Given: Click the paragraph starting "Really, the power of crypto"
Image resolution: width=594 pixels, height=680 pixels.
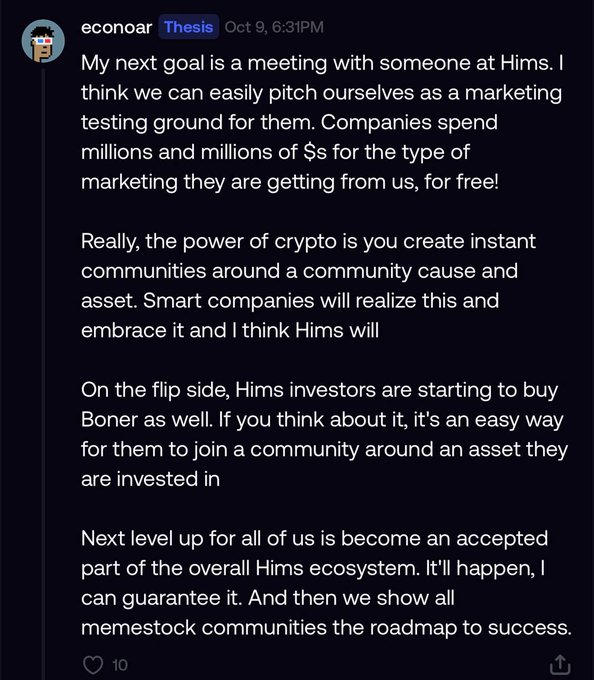Looking at the screenshot, I should pyautogui.click(x=308, y=286).
